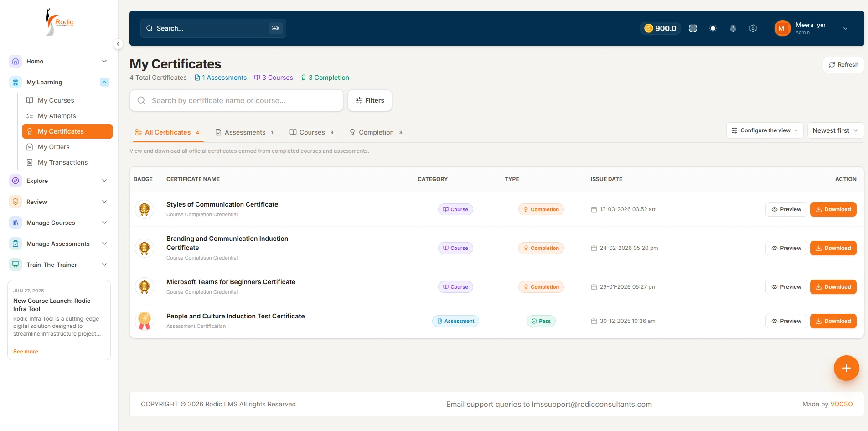Screen dimensions: 868x431
Task: Click See more on the news card
Action: pyautogui.click(x=26, y=352)
